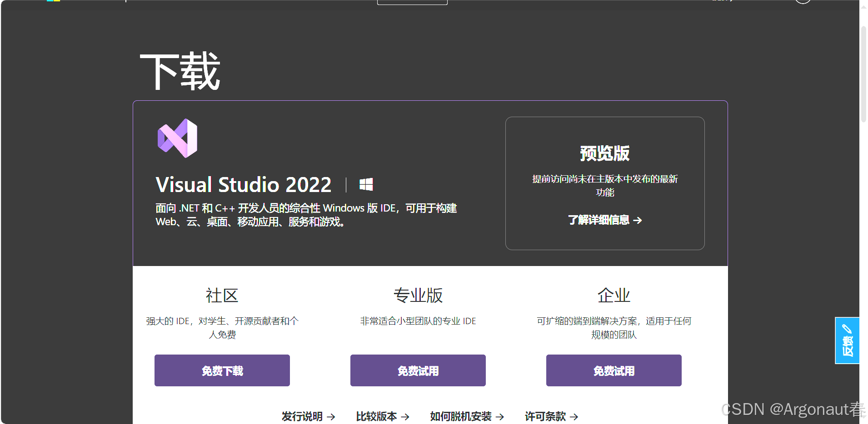The width and height of the screenshot is (868, 424).
Task: Open the blue 反馈 feedback tab
Action: click(847, 340)
